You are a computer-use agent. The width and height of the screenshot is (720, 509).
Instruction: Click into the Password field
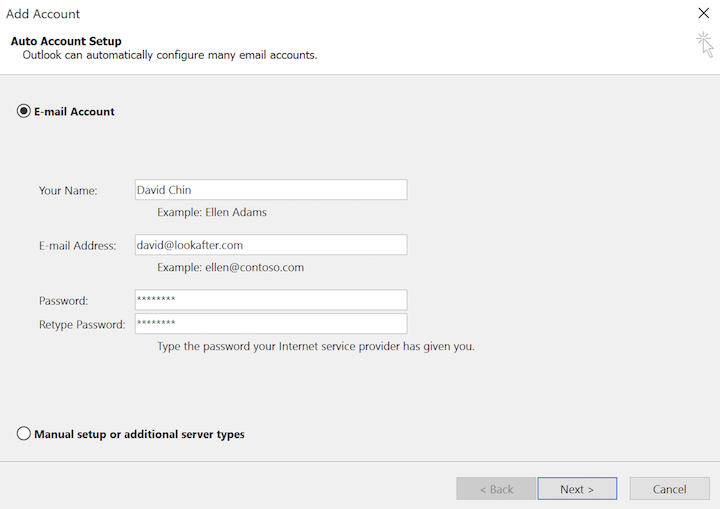click(270, 300)
